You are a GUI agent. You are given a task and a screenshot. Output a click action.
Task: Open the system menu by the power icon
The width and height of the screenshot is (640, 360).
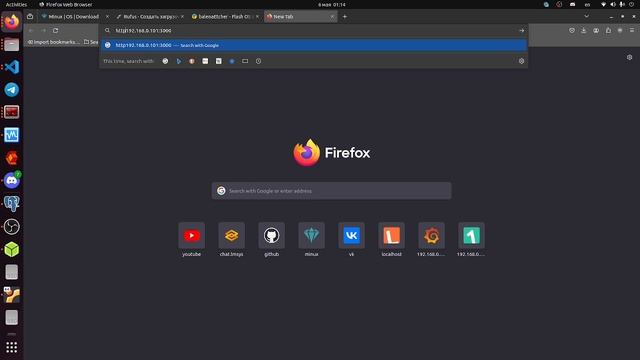point(632,4)
